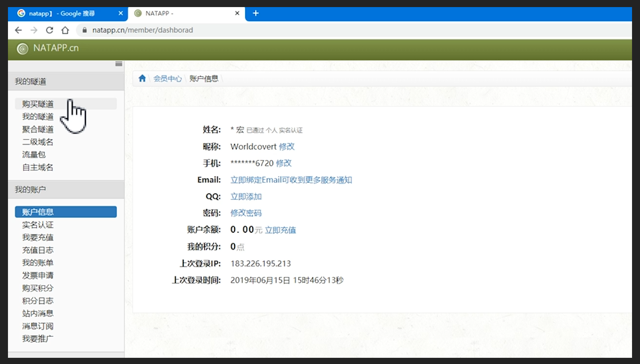Click 修改密码 link

click(246, 213)
